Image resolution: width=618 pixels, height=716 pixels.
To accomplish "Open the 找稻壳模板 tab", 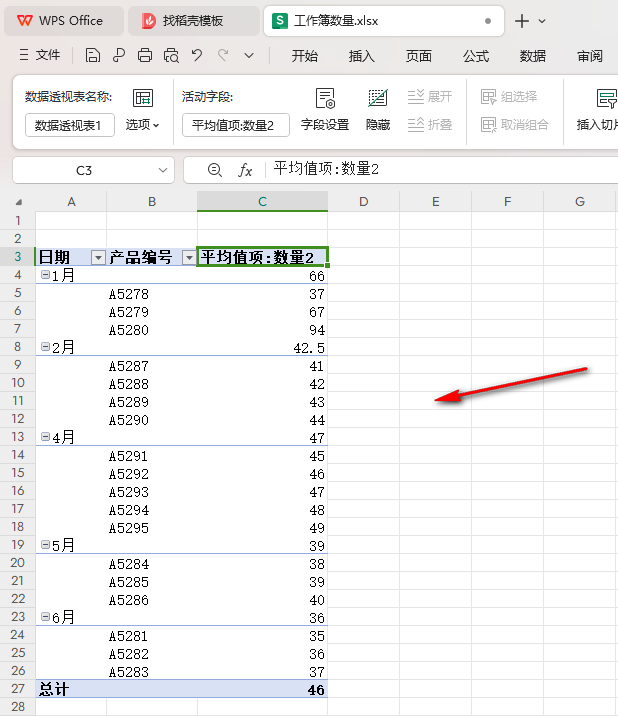I will [193, 21].
